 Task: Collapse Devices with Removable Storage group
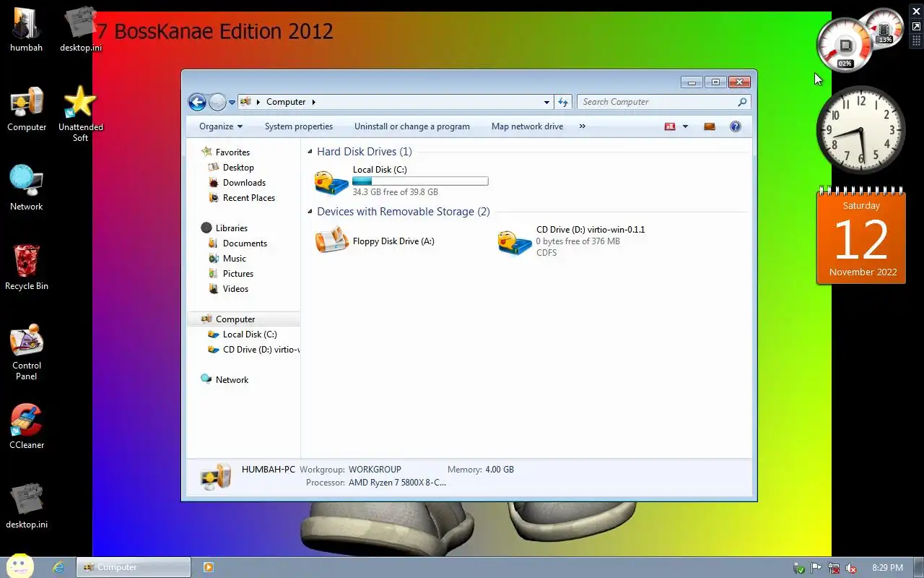pos(310,212)
